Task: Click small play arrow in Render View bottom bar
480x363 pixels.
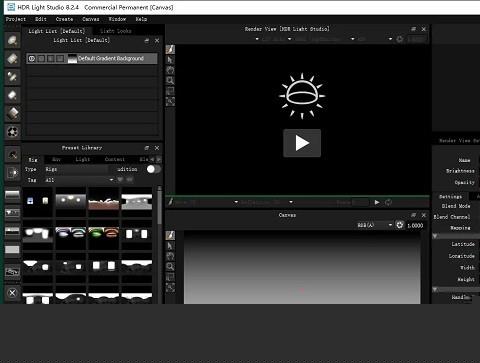Action: point(377,202)
